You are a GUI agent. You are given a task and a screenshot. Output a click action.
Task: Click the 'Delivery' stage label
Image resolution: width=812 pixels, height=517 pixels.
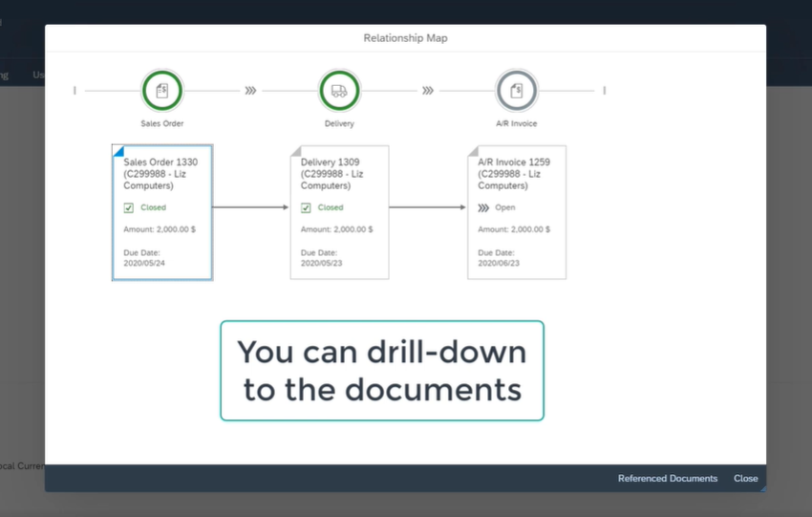(x=339, y=123)
